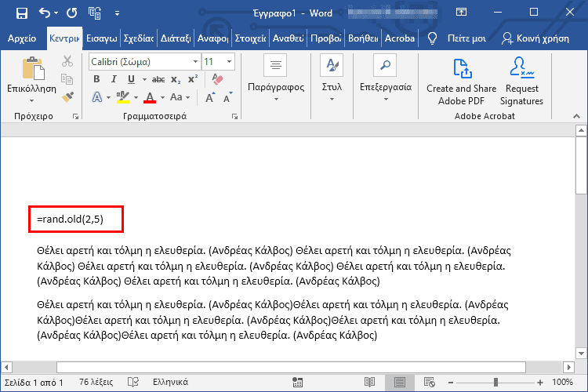This screenshot has width=588, height=392.
Task: Expand the Παράγραφος group
Action: [x=276, y=78]
